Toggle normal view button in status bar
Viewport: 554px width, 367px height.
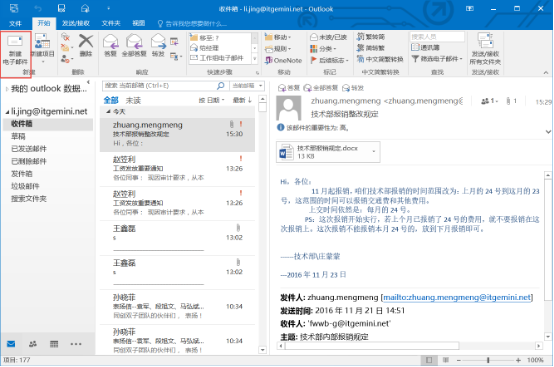[x=429, y=360]
